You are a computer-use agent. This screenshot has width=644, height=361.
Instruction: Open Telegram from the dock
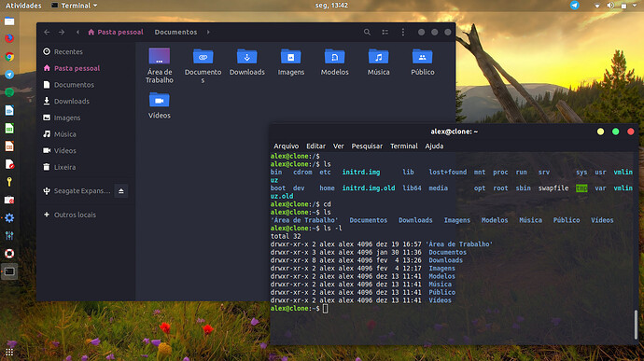click(x=9, y=75)
